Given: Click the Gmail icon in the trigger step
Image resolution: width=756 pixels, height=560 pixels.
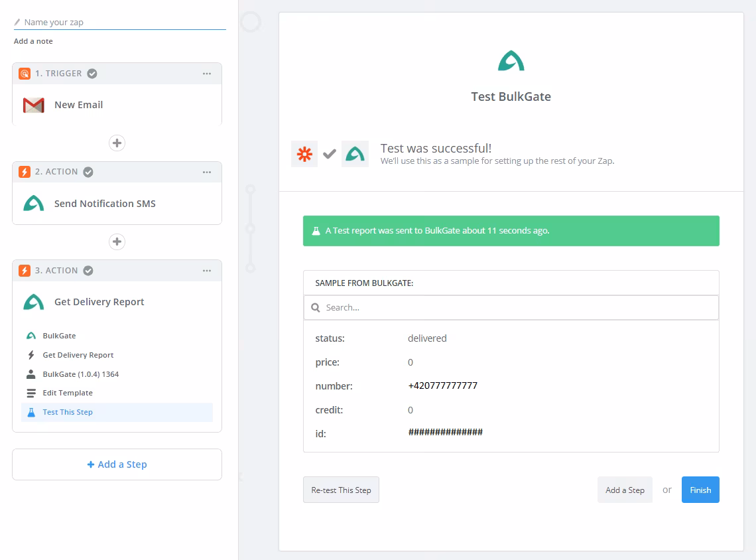Looking at the screenshot, I should click(34, 105).
